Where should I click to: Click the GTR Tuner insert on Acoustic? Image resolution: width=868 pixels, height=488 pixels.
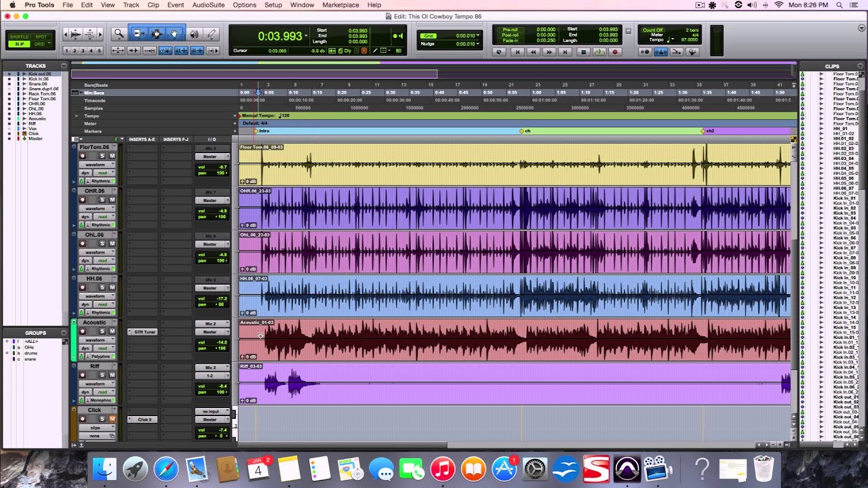[142, 331]
